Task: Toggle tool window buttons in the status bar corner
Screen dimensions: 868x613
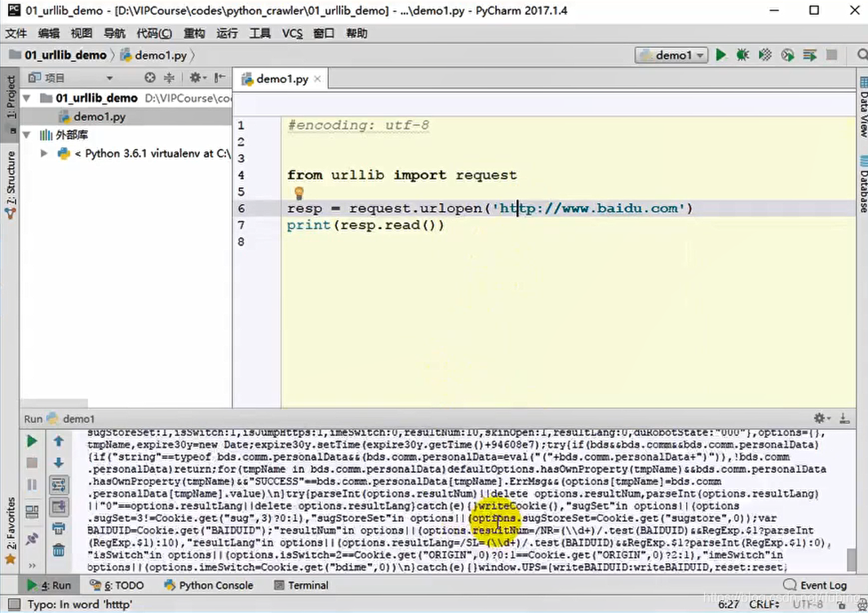Action: pyautogui.click(x=15, y=603)
